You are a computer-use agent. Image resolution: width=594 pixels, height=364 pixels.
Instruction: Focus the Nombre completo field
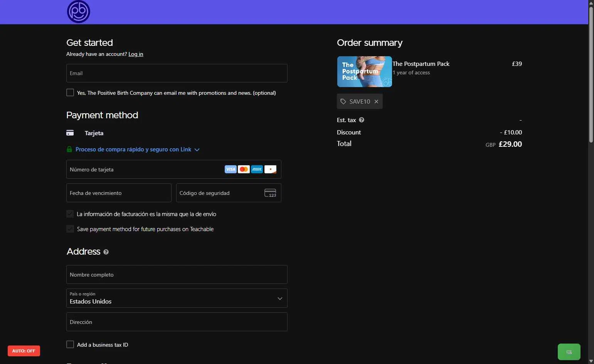click(177, 275)
